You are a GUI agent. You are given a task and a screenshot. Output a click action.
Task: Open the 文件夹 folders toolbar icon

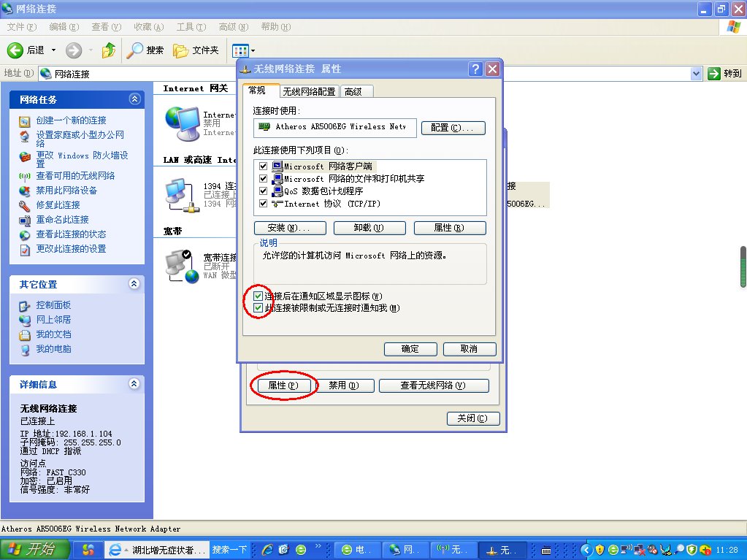(181, 50)
